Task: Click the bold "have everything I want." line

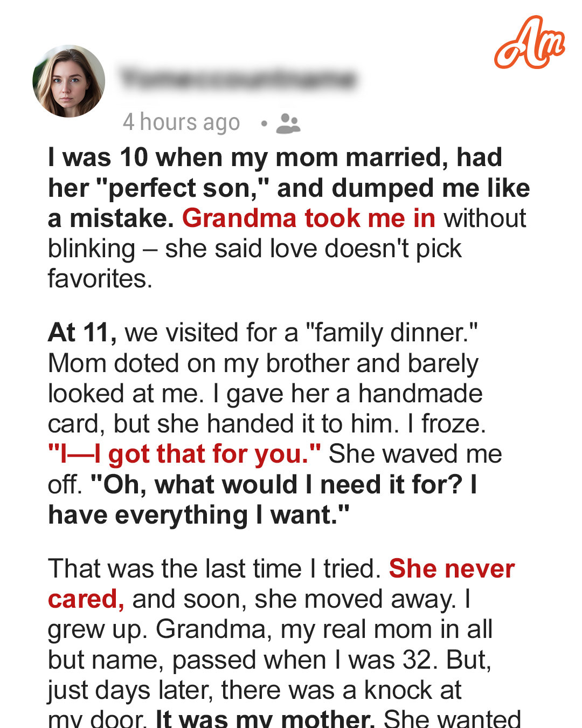Action: 198,515
